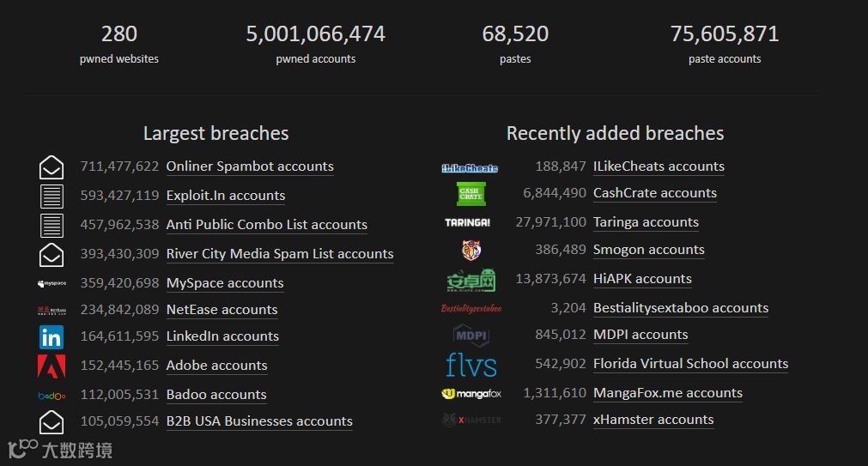Open NetEase accounts breach link
The image size is (868, 466).
pyautogui.click(x=222, y=310)
